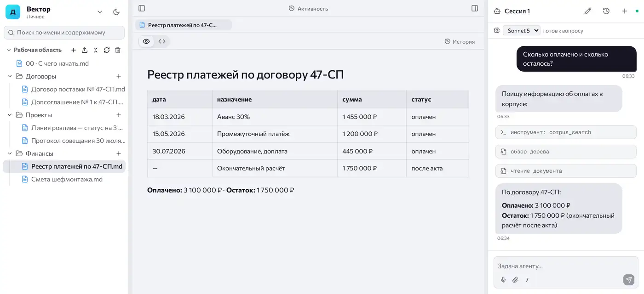
Task: Collapse the Договоры folder
Action: (x=9, y=76)
